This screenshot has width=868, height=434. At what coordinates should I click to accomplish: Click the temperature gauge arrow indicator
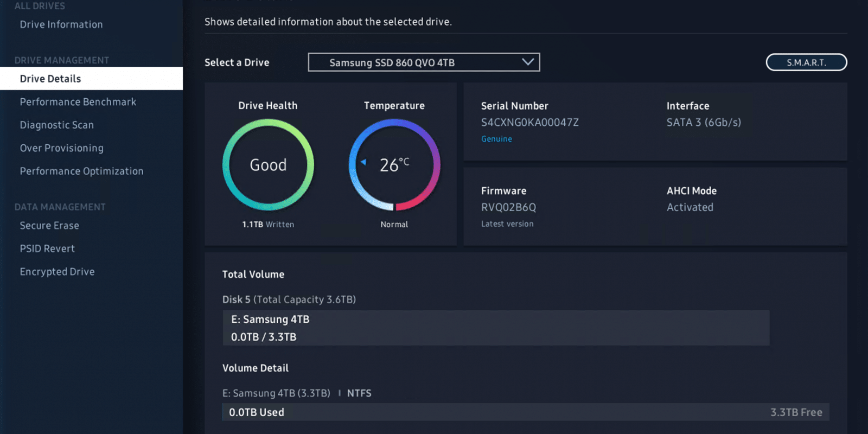363,162
